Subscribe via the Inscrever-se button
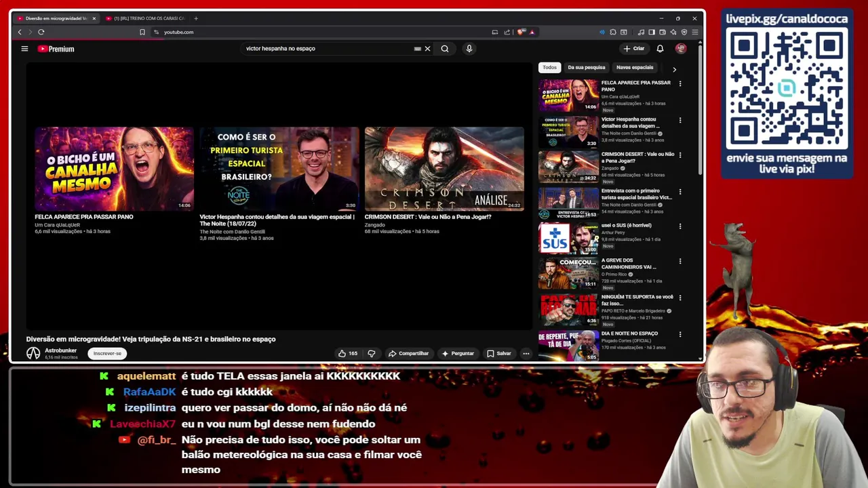This screenshot has width=868, height=488. 107,353
